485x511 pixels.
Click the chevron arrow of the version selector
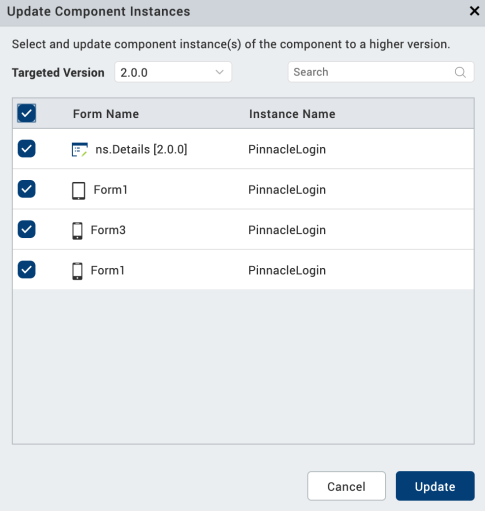click(219, 72)
